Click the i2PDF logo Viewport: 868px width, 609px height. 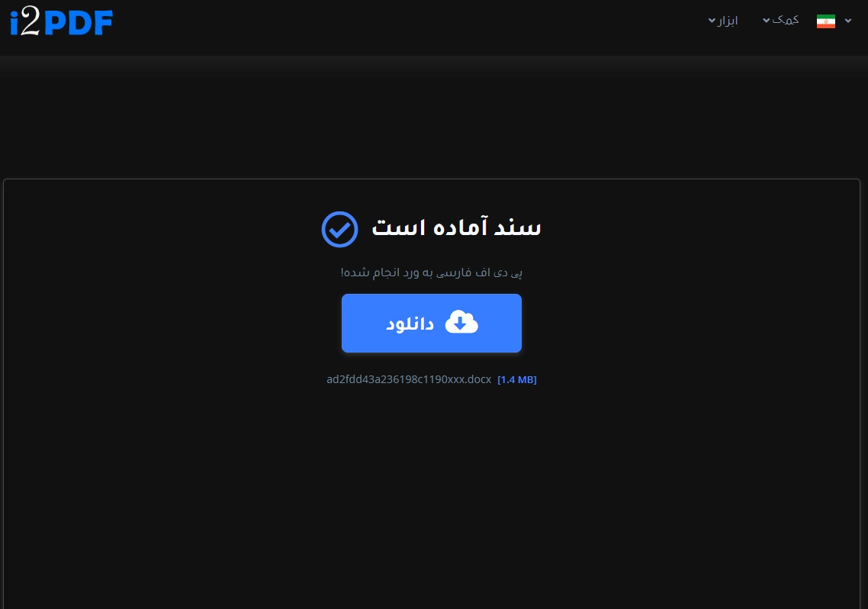[62, 23]
